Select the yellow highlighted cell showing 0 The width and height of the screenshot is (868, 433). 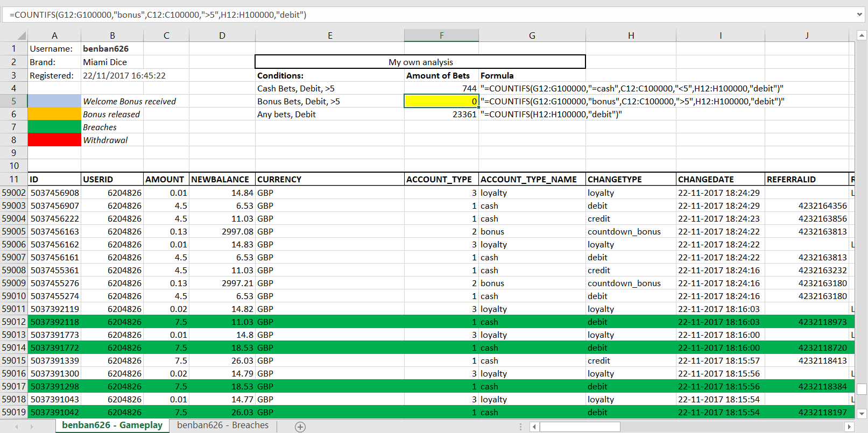pyautogui.click(x=441, y=101)
